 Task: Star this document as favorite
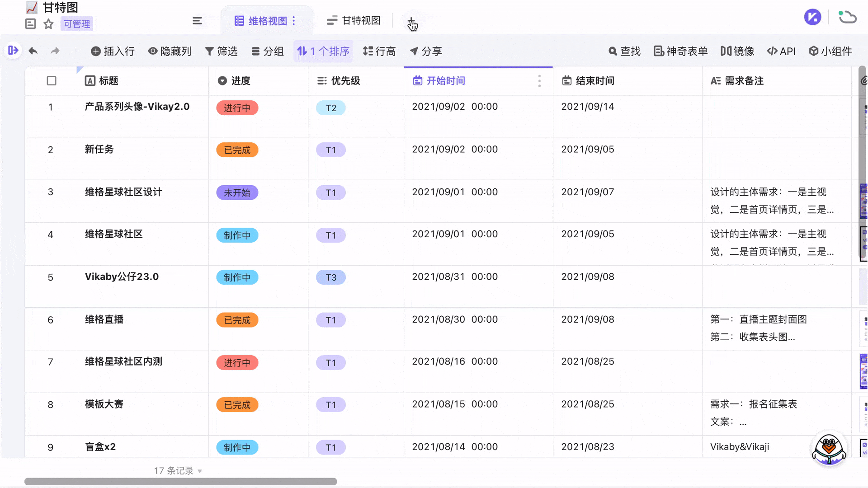tap(48, 24)
